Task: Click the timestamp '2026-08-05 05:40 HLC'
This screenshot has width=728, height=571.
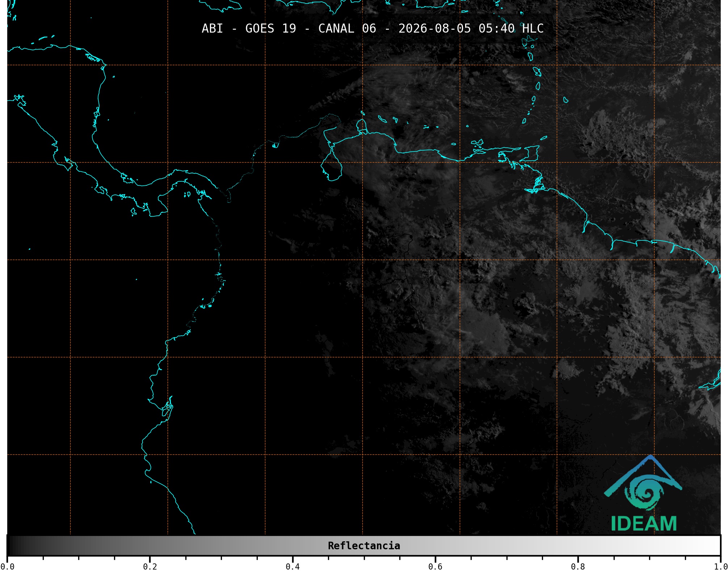Action: (x=471, y=29)
